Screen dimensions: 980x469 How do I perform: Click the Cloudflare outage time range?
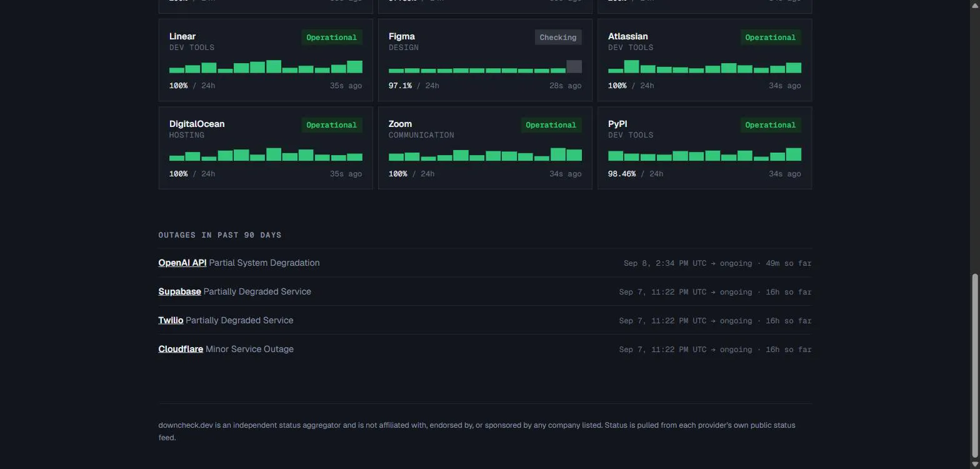pyautogui.click(x=715, y=350)
